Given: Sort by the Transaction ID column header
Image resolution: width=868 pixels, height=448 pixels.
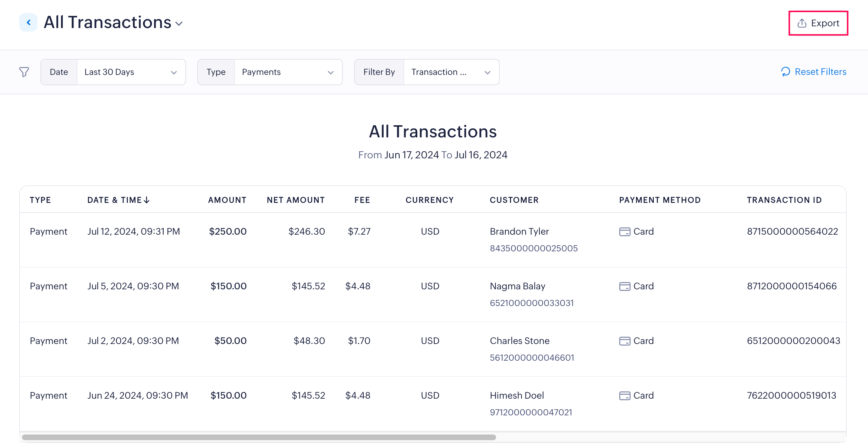Looking at the screenshot, I should (x=784, y=200).
